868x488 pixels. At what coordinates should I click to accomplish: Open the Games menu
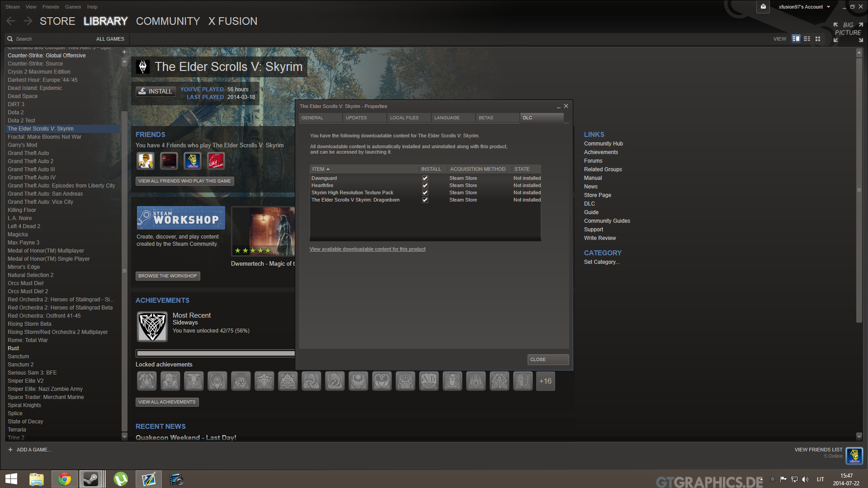tap(73, 7)
